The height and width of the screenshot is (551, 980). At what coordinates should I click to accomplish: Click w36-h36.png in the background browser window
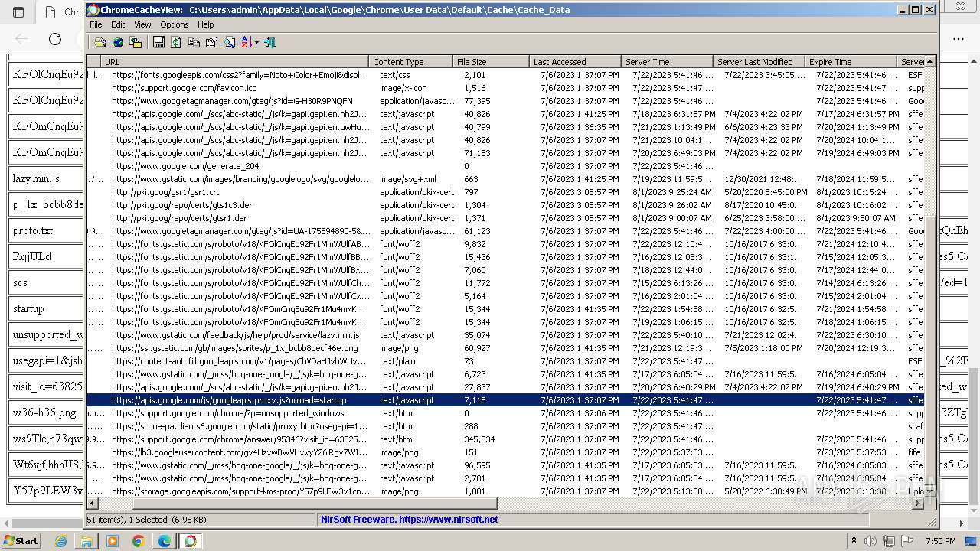pyautogui.click(x=44, y=412)
